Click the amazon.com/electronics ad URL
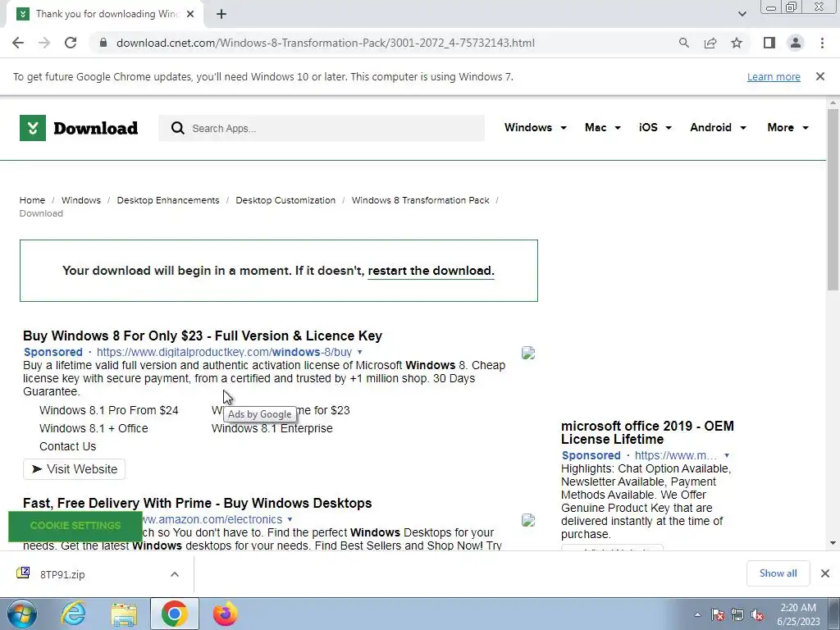The width and height of the screenshot is (840, 630). [x=212, y=519]
